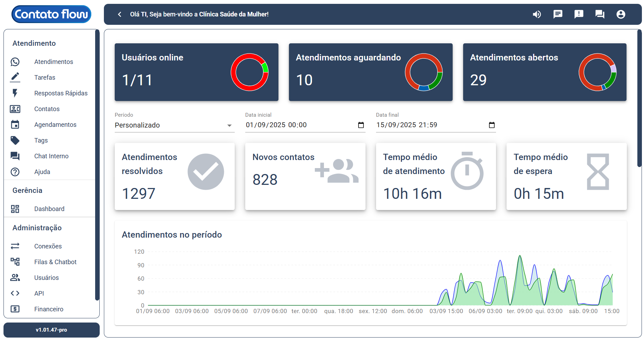Click the sidebar vertical scrollbar
This screenshot has width=644, height=340.
pyautogui.click(x=97, y=164)
